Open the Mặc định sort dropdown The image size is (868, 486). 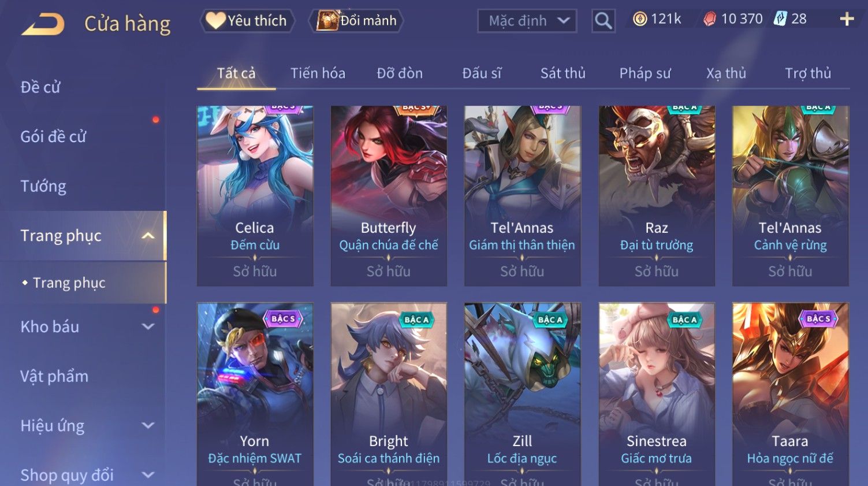point(527,21)
